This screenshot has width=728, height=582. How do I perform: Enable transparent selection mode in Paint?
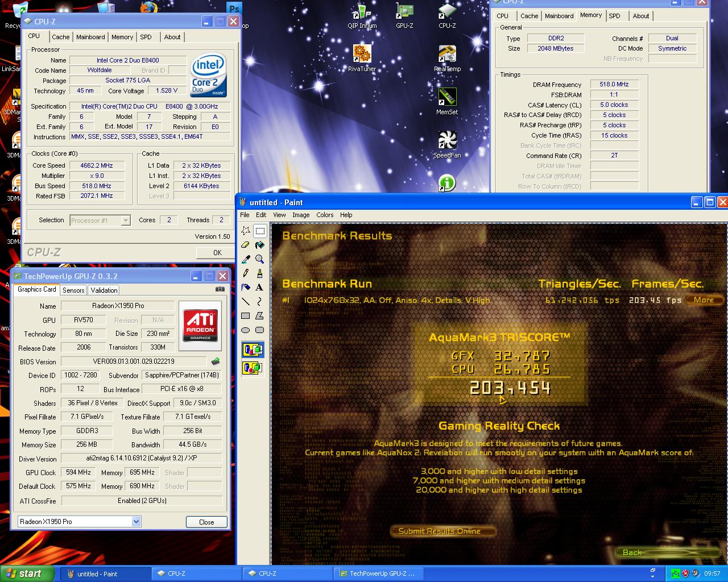[x=253, y=368]
